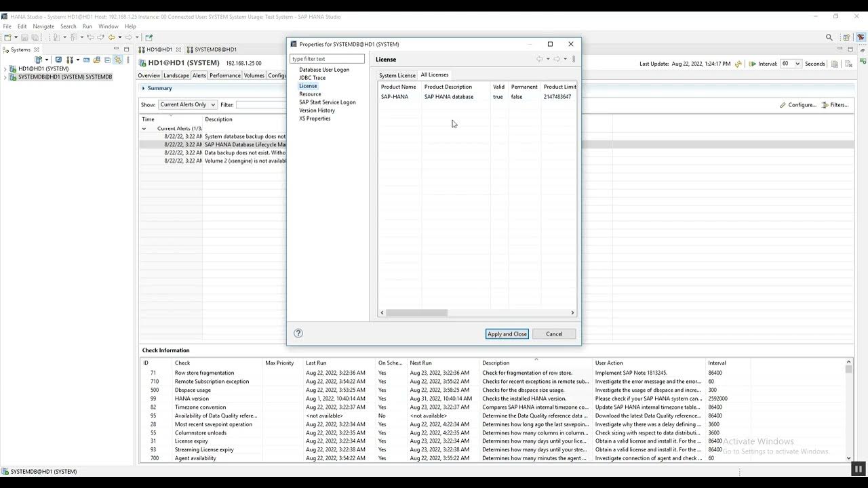Click the Filter input field in Alerts

(262, 105)
